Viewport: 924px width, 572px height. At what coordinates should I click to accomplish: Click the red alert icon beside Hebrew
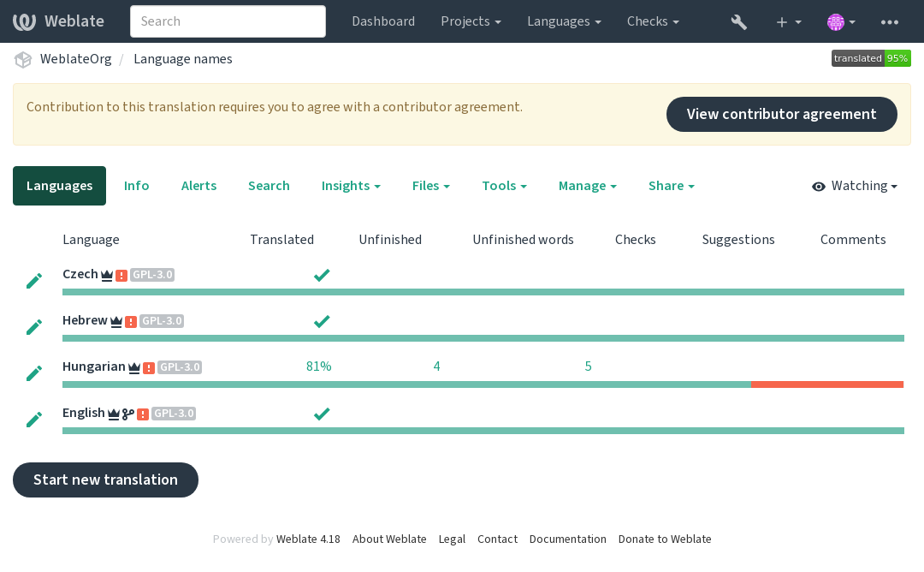click(131, 321)
